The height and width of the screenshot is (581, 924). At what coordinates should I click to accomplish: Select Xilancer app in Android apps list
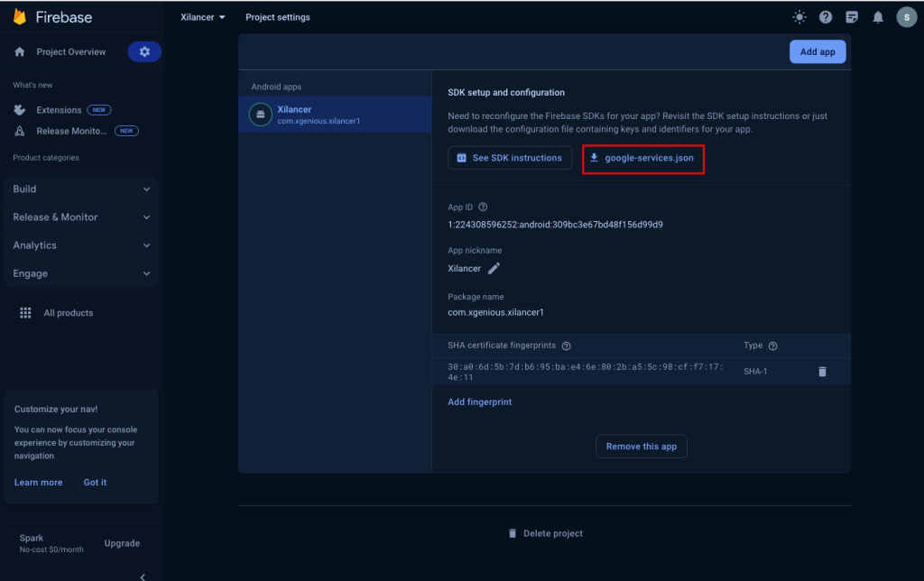click(x=336, y=115)
